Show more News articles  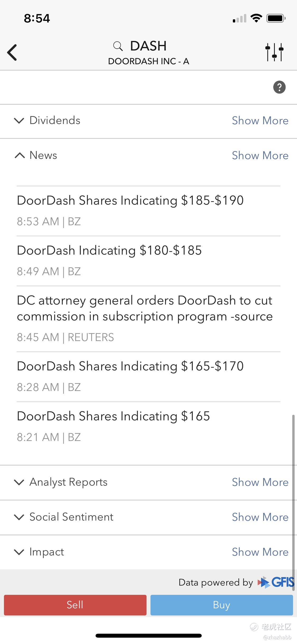[260, 155]
